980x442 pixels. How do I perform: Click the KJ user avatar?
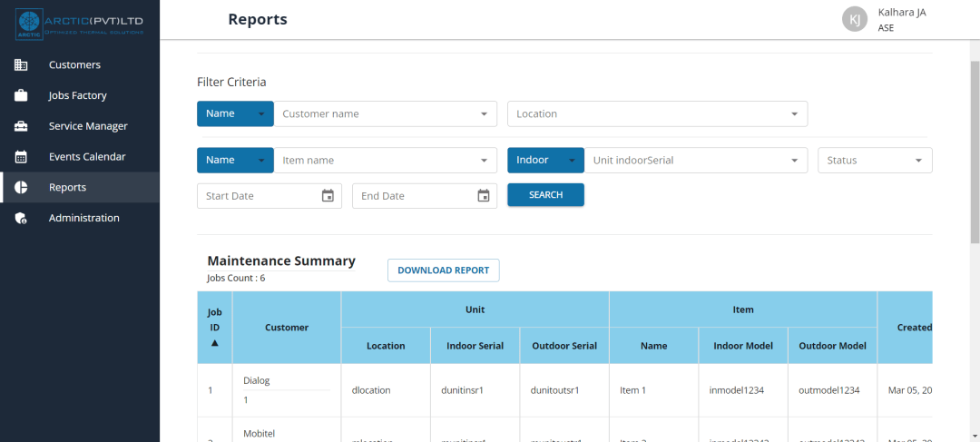855,20
